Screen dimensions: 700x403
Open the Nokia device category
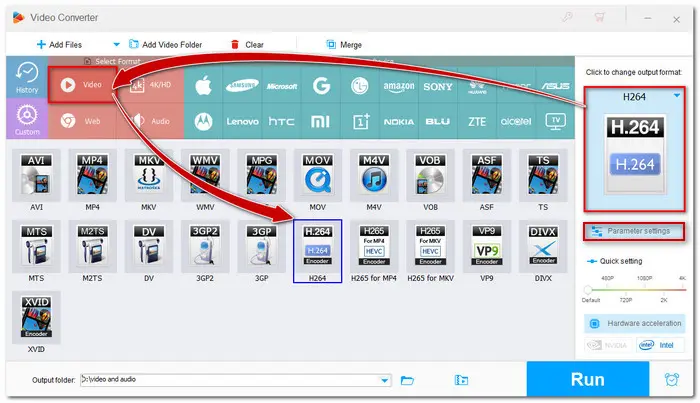point(399,121)
